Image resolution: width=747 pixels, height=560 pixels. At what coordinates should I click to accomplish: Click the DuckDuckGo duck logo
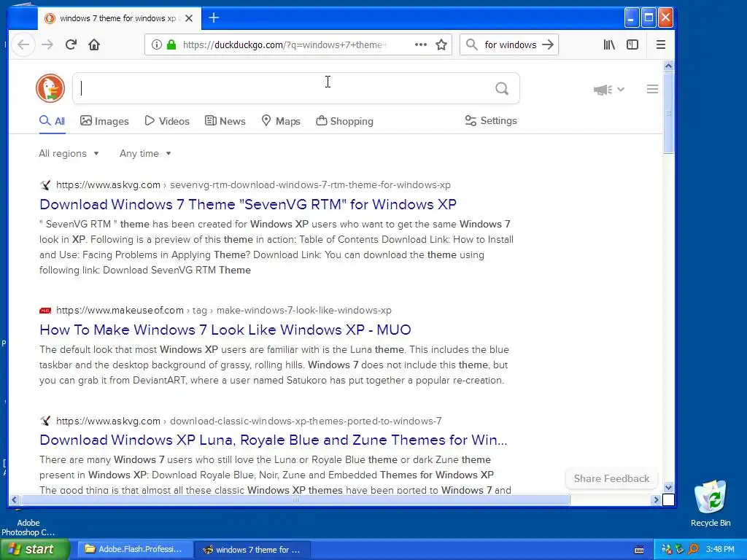50,88
